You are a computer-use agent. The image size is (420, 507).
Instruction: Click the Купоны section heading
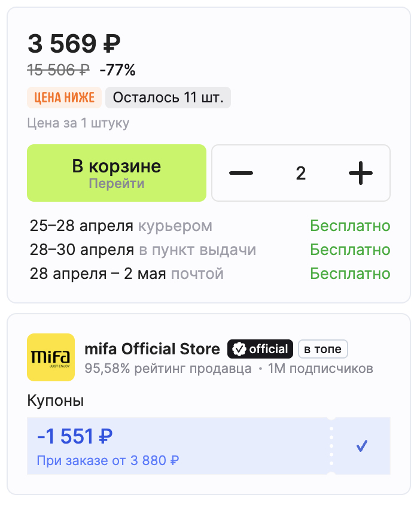click(56, 400)
